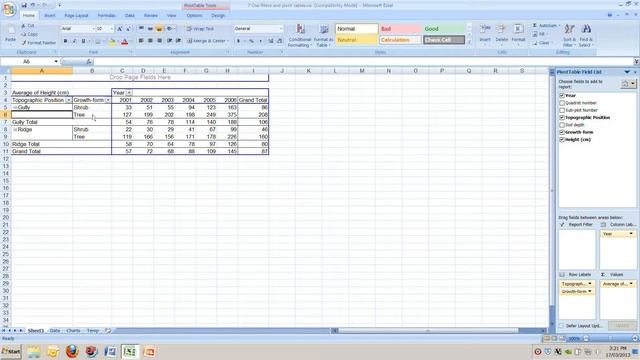This screenshot has width=640, height=360.
Task: Click the Bottom Align icon
Action: point(159,29)
